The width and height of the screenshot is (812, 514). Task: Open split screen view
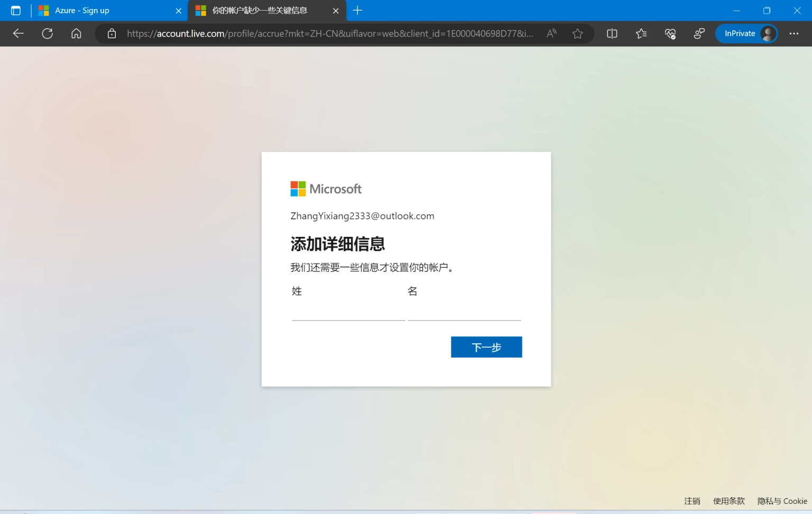pos(612,33)
